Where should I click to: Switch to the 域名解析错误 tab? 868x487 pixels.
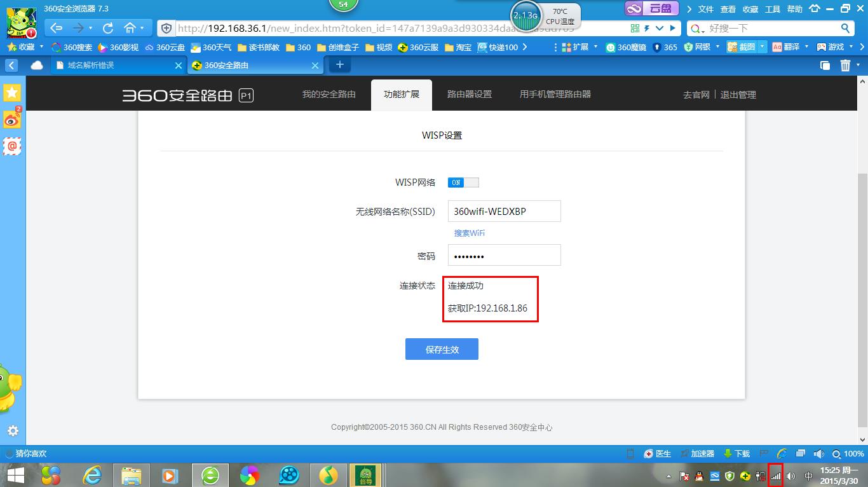click(118, 65)
